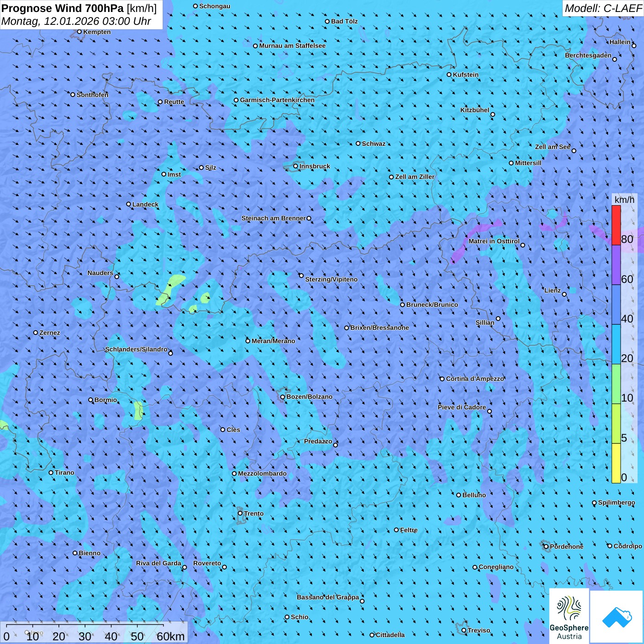Click the Landeck city label

coord(145,204)
